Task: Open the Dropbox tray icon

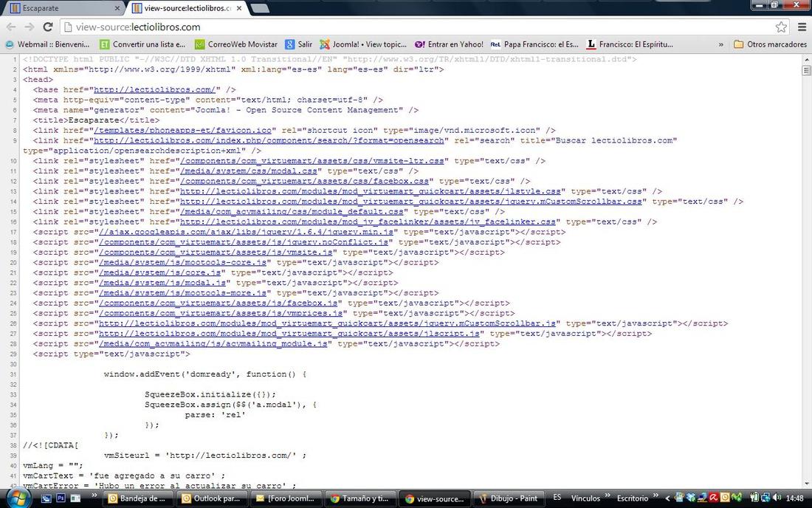Action: coord(691,498)
